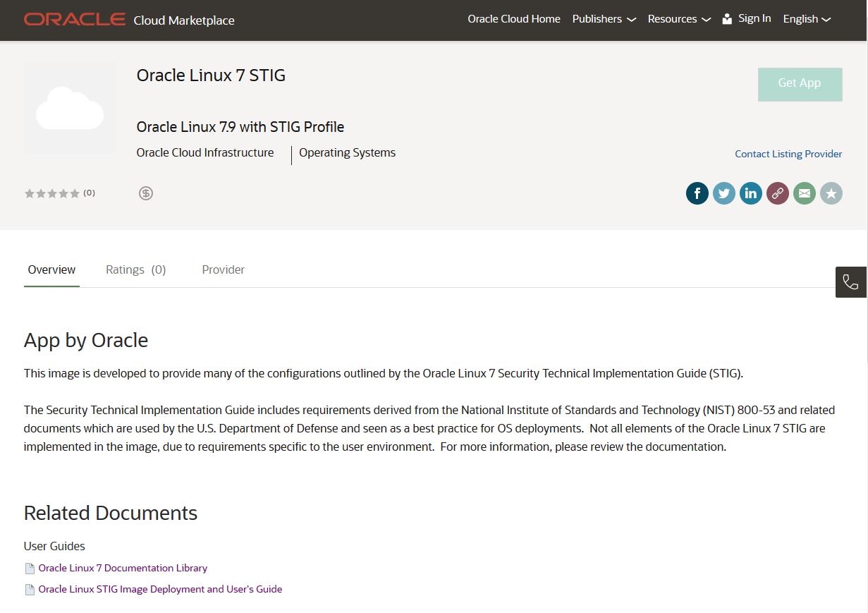Screen dimensions: 868x613
Task: Share the listing by email icon
Action: (804, 193)
